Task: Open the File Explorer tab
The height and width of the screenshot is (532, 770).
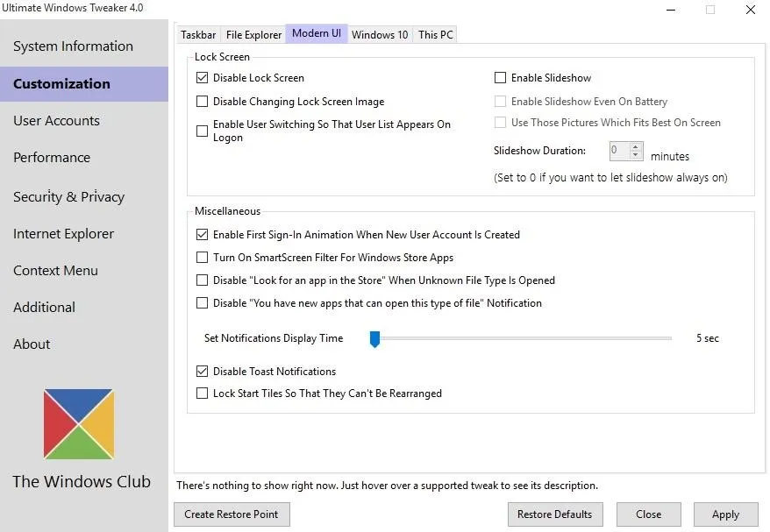Action: pyautogui.click(x=253, y=34)
